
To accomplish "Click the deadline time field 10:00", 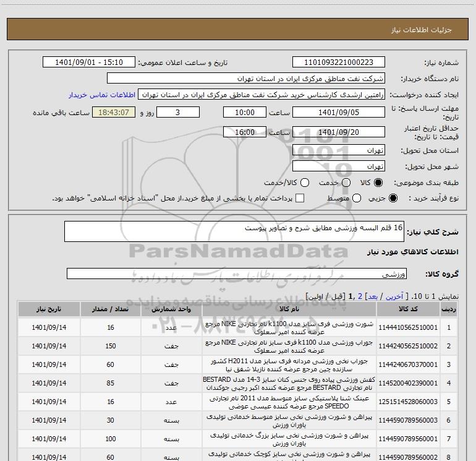I will pyautogui.click(x=245, y=112).
